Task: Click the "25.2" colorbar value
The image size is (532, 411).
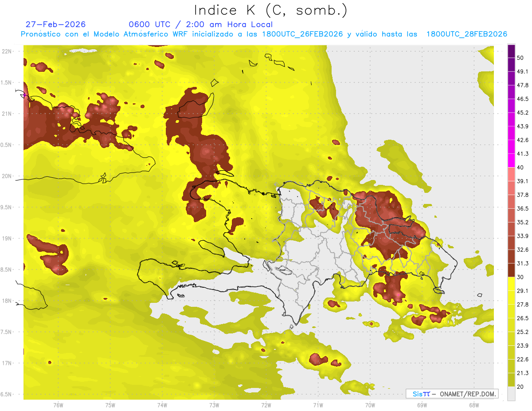Action: 523,332
